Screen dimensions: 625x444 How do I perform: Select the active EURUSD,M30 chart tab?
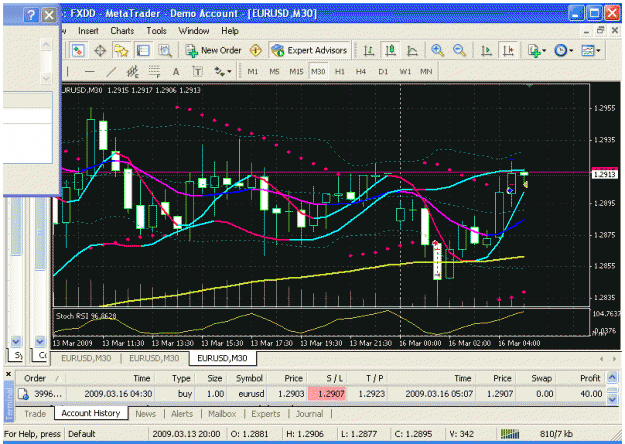222,358
